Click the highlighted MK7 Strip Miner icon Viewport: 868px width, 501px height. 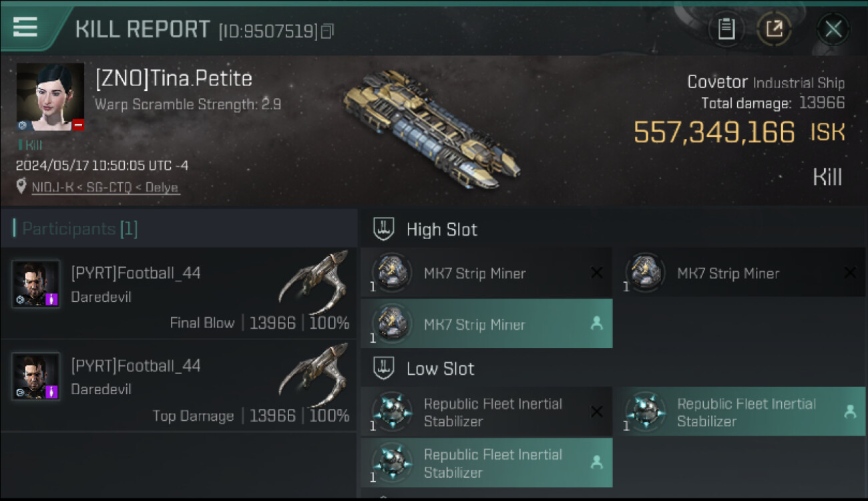pyautogui.click(x=391, y=324)
